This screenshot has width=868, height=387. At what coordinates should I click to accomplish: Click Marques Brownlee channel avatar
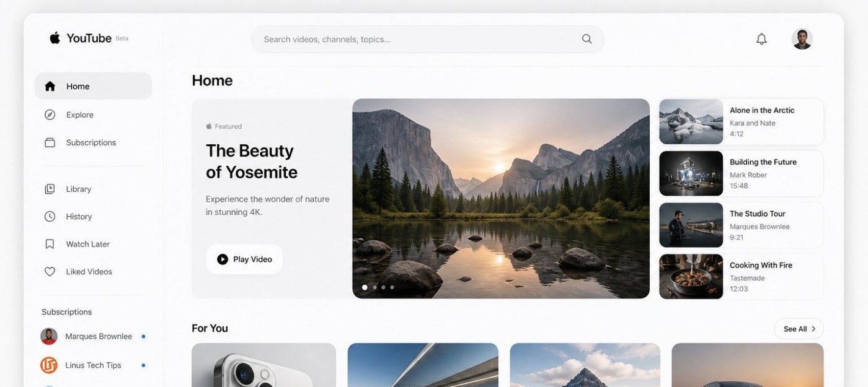pos(49,336)
